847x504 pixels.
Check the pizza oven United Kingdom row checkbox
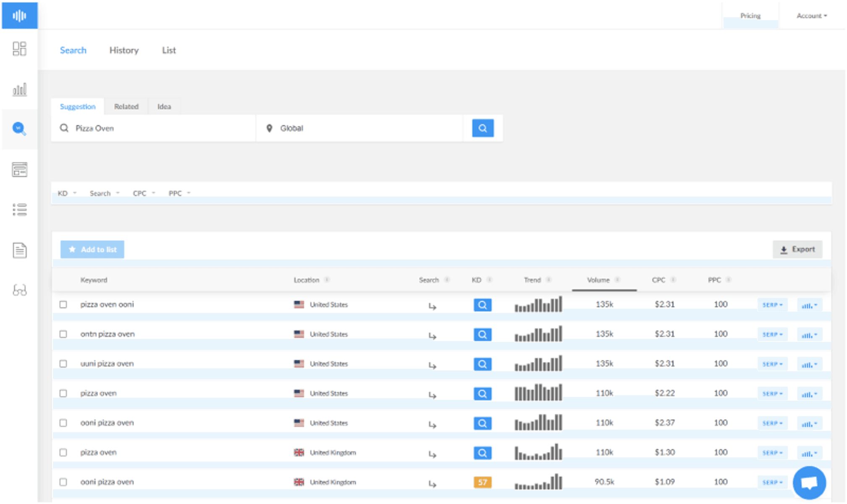click(63, 452)
